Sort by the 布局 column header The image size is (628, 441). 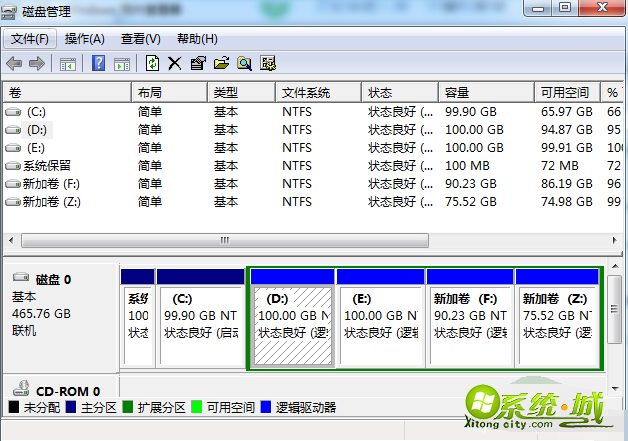[169, 93]
